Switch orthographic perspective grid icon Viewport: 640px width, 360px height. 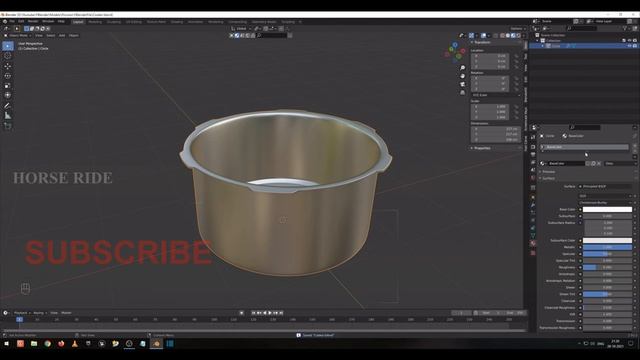tap(462, 93)
